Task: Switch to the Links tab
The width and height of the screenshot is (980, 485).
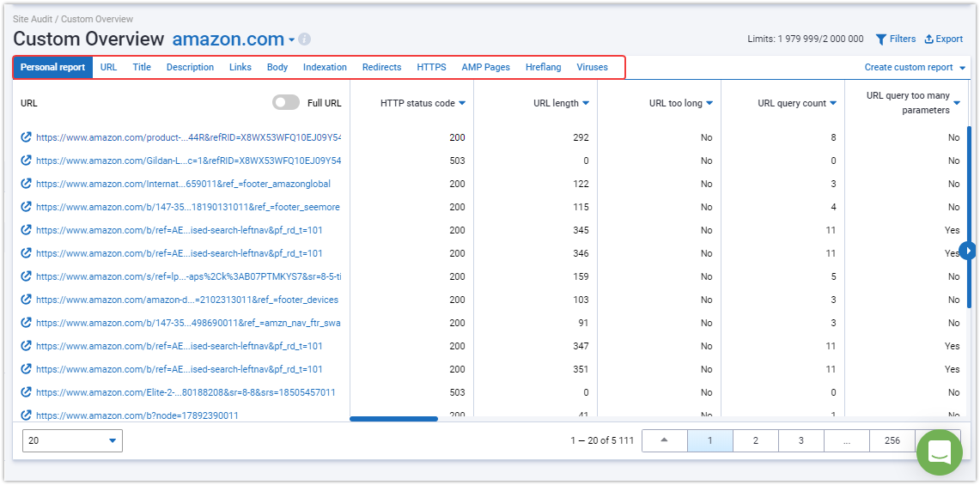Action: [x=240, y=68]
